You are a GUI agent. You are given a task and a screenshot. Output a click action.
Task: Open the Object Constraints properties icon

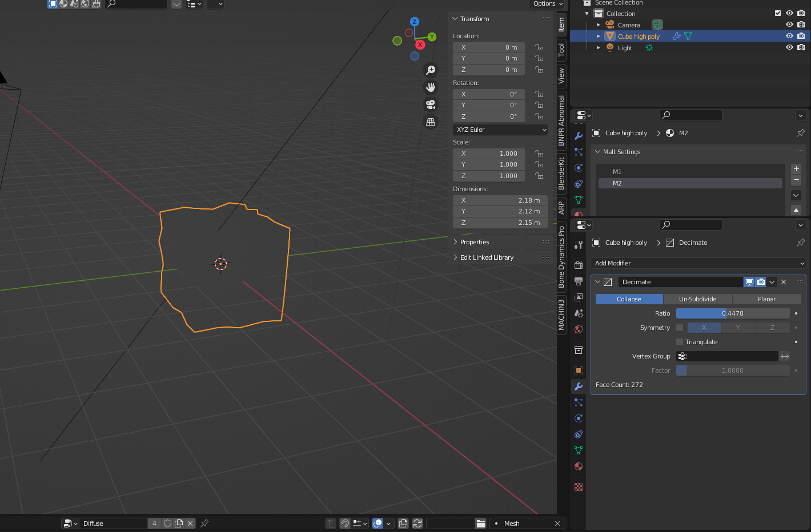pos(579,434)
